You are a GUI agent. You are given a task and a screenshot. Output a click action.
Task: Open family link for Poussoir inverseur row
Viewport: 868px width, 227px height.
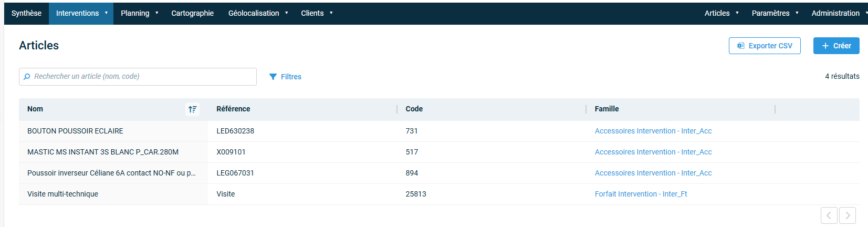(x=653, y=173)
